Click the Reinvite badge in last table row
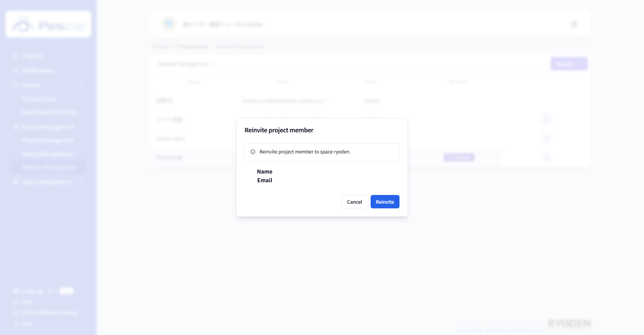The image size is (644, 335). pyautogui.click(x=459, y=157)
